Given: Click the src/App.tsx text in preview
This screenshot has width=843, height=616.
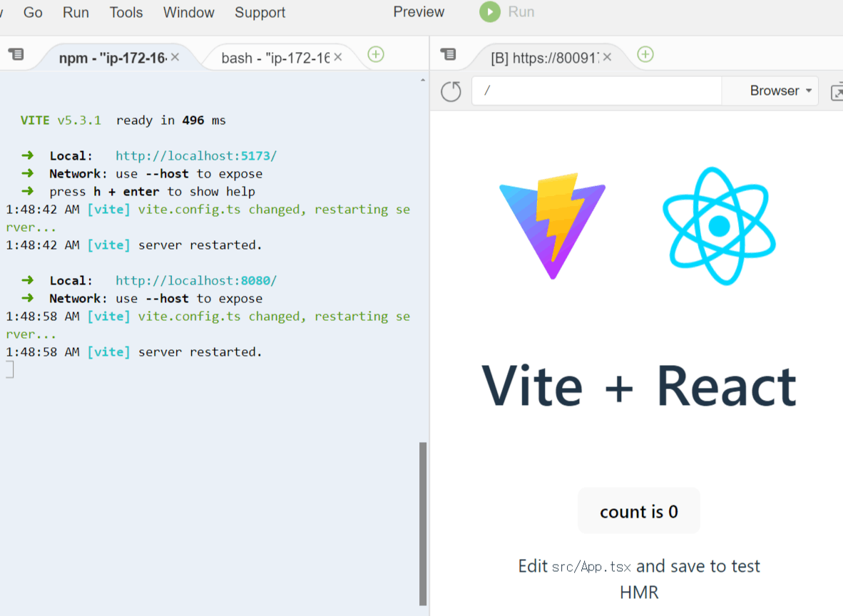Looking at the screenshot, I should tap(591, 567).
